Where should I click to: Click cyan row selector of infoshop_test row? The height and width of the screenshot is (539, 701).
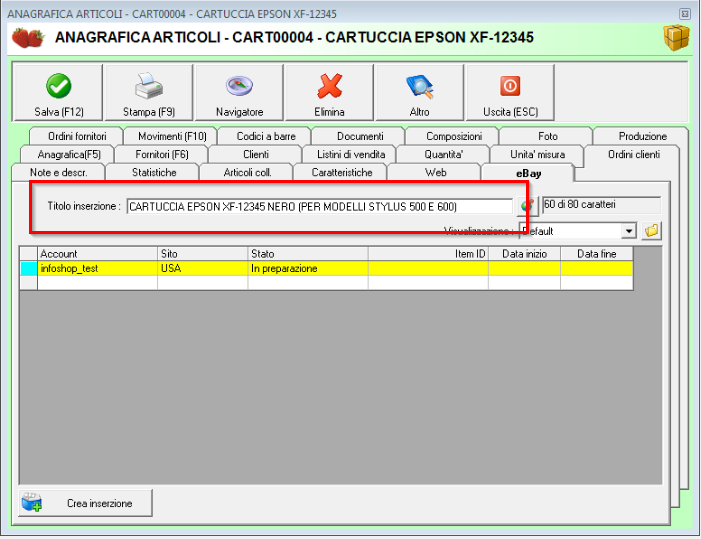[29, 268]
